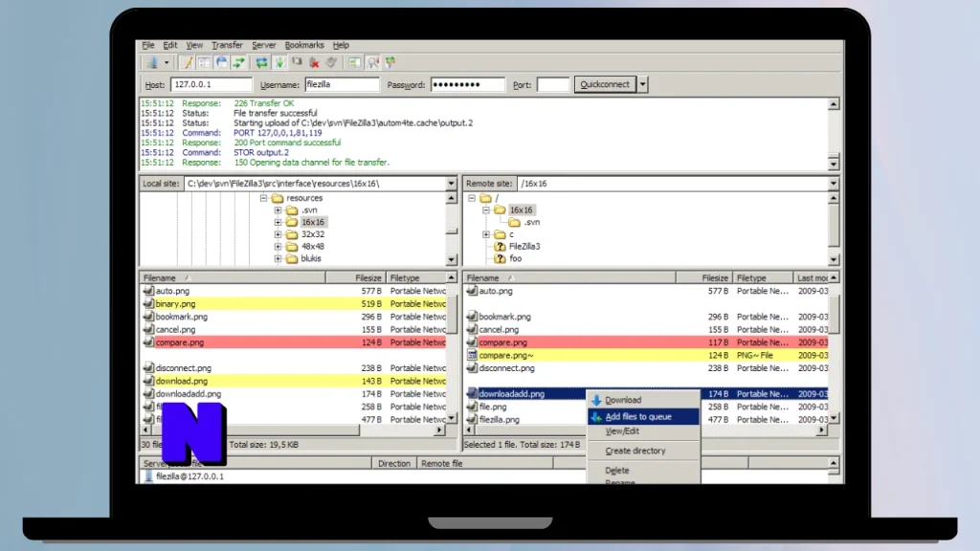The height and width of the screenshot is (551, 980).
Task: Click the reconnect to server icon
Action: click(x=332, y=62)
